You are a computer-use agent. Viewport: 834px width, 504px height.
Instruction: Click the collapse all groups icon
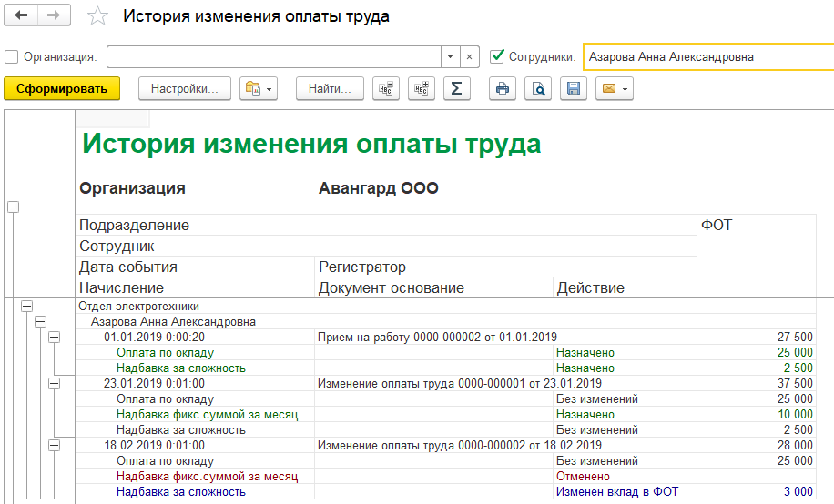pos(389,88)
